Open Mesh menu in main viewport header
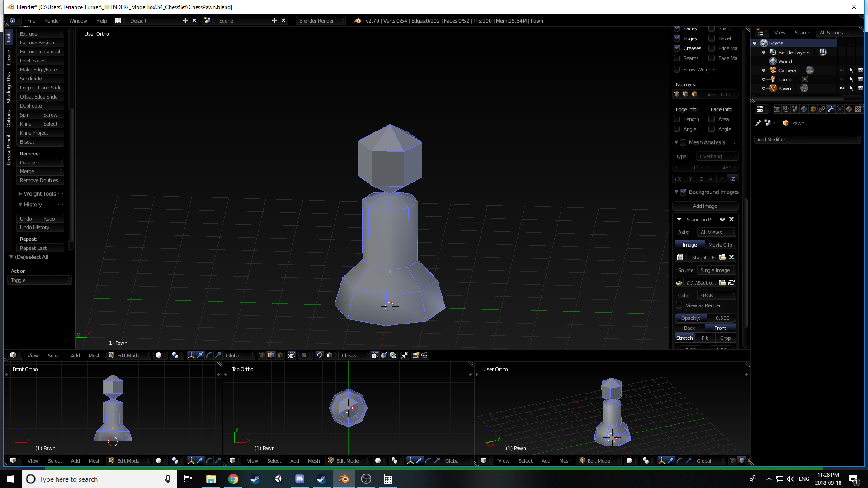This screenshot has height=488, width=868. click(94, 356)
